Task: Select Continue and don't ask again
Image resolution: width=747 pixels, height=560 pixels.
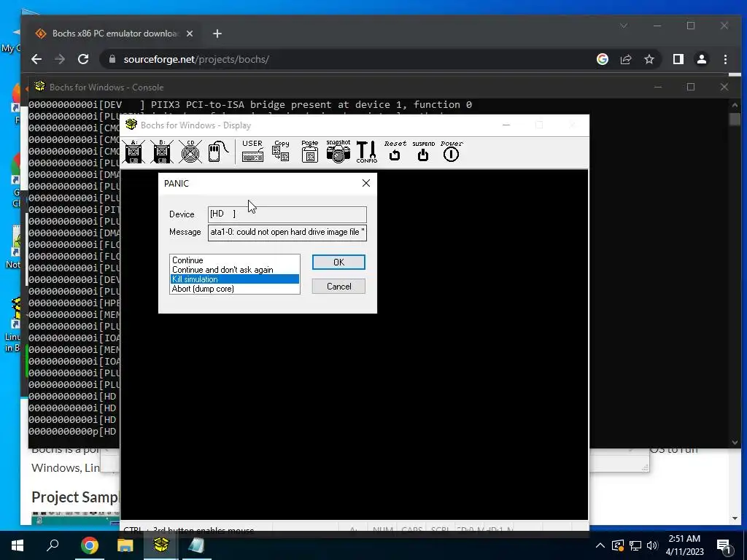Action: tap(234, 270)
